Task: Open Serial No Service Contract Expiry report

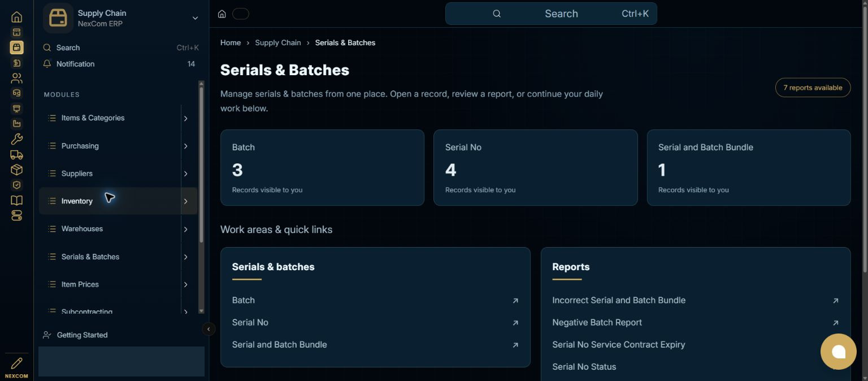Action: [x=619, y=344]
